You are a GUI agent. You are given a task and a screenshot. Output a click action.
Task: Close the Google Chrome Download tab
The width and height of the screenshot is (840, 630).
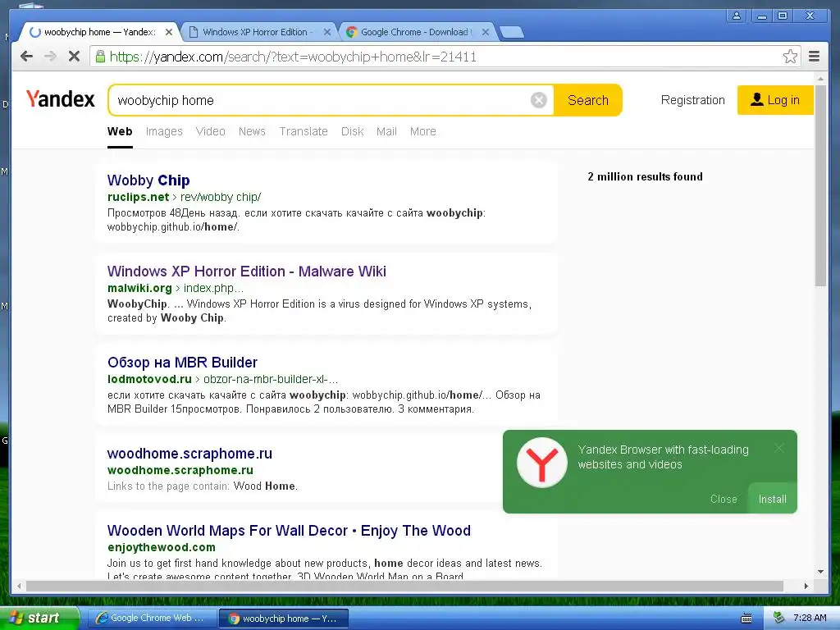coord(486,32)
